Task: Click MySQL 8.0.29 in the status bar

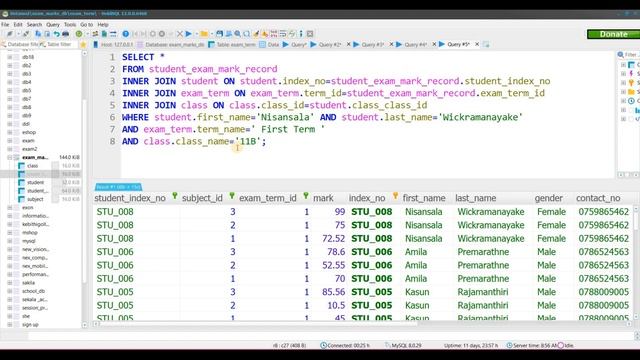Action: click(x=403, y=345)
